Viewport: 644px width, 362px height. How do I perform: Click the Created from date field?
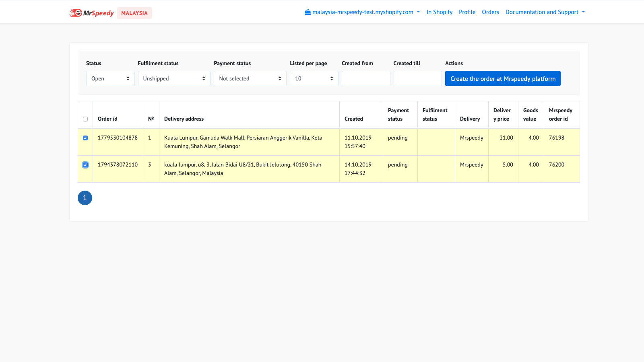366,78
